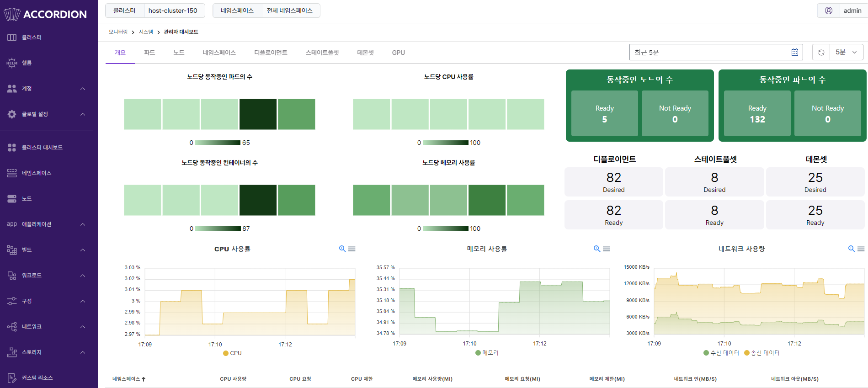Screen dimensions: 868x388
Task: Click the darkest cell in 노드당 메모리 사용률
Action: [487, 200]
